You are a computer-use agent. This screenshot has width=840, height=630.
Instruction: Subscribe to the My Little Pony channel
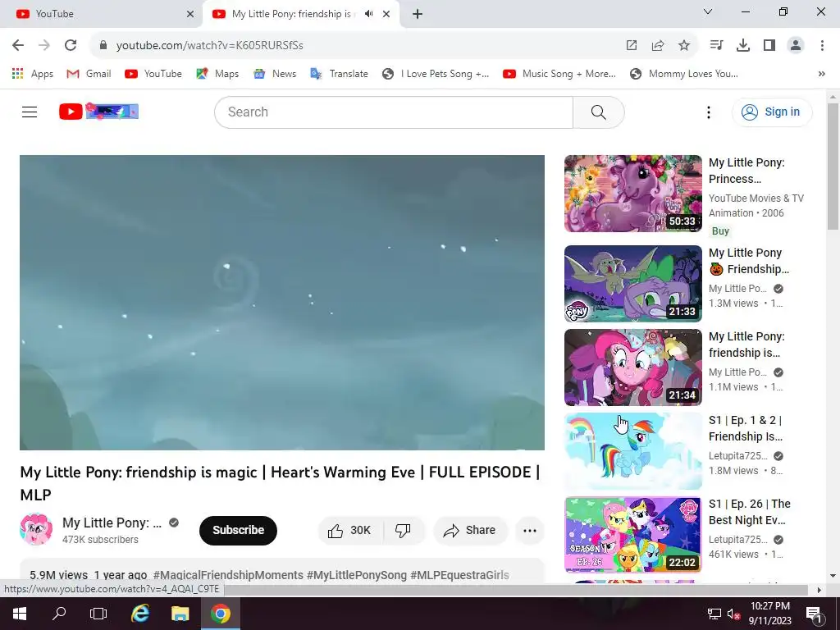click(x=239, y=531)
